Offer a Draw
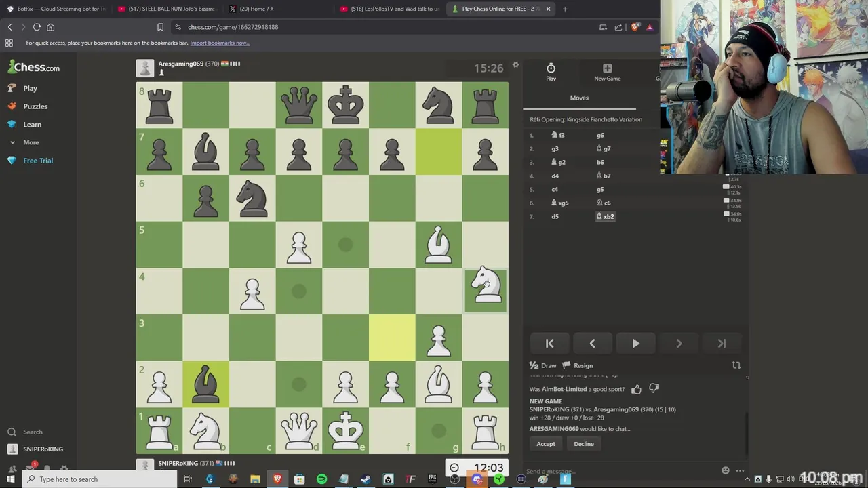This screenshot has height=488, width=868. [542, 365]
